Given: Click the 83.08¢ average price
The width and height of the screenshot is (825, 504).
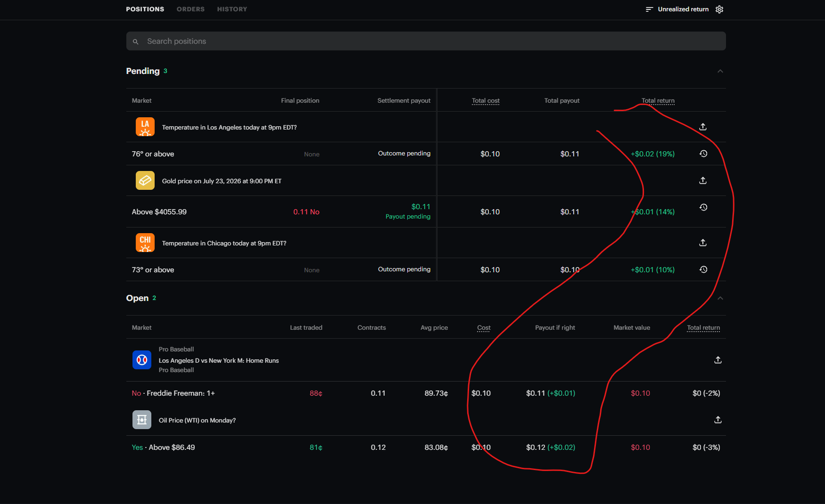Looking at the screenshot, I should (x=436, y=447).
